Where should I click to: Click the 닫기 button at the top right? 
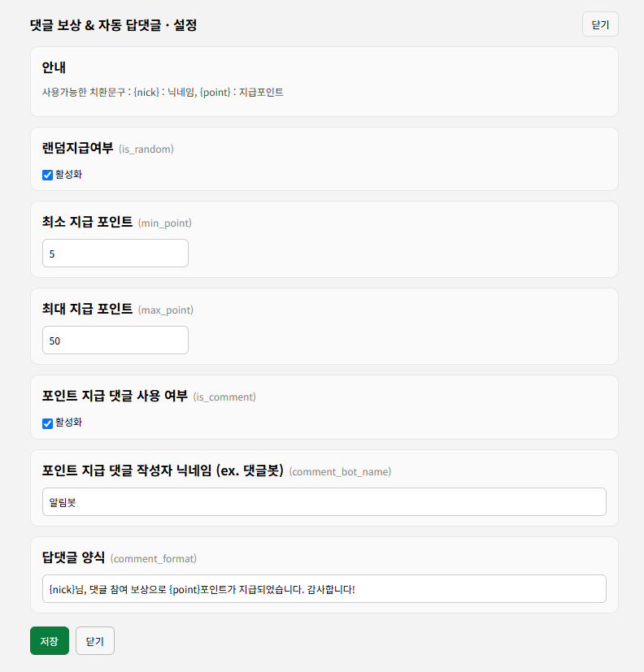(x=600, y=24)
